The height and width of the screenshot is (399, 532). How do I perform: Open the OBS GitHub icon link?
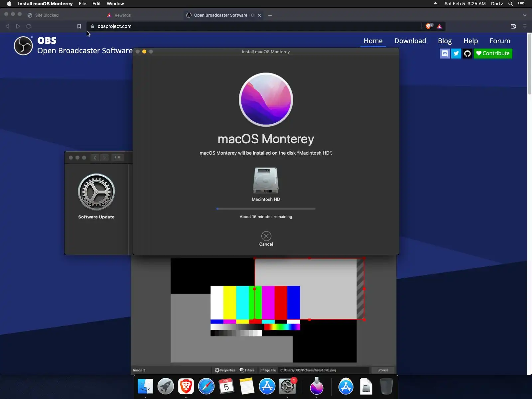467,54
